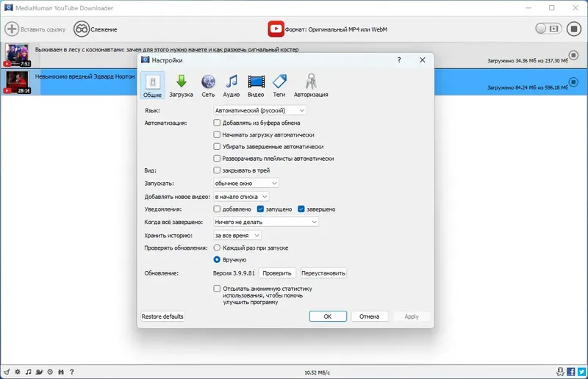This screenshot has width=588, height=379.
Task: Stop the download of the first video
Action: (x=573, y=55)
